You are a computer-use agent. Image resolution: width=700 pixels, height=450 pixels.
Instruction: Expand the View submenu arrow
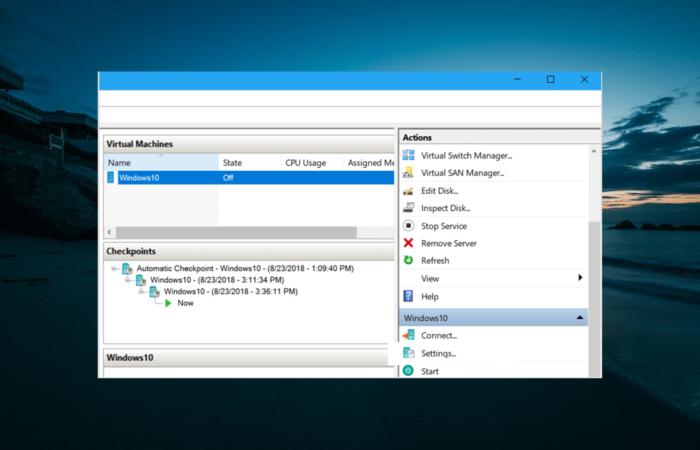580,278
